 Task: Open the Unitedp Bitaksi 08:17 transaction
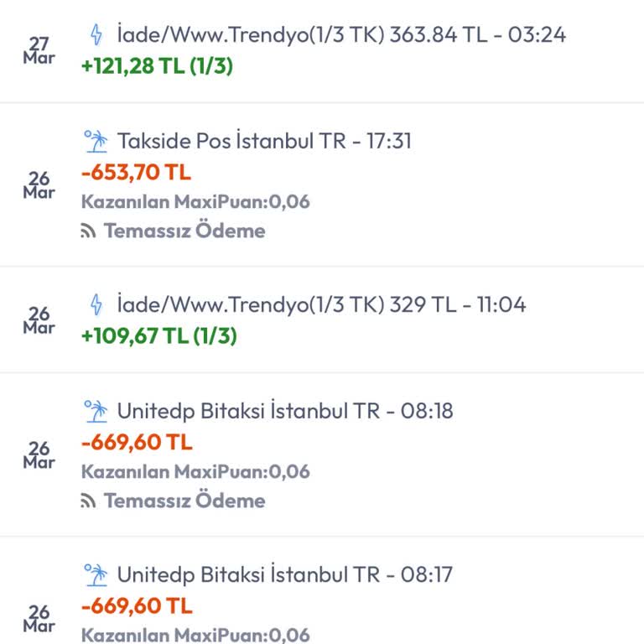pos(285,574)
